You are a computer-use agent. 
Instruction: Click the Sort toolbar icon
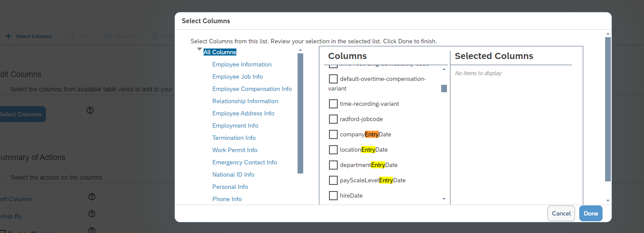coord(70,36)
